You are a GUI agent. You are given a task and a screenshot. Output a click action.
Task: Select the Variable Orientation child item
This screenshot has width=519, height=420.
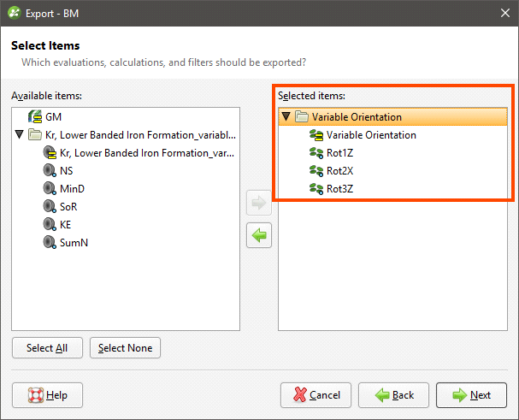[371, 135]
